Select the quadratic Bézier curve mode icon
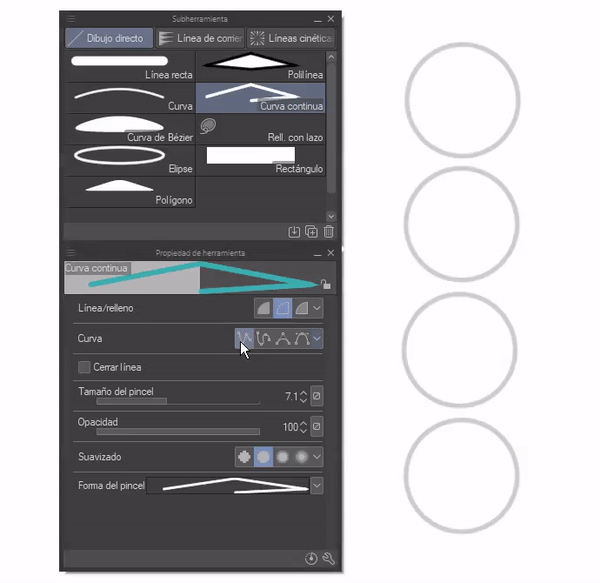Viewport: 600px width, 583px height. (283, 339)
